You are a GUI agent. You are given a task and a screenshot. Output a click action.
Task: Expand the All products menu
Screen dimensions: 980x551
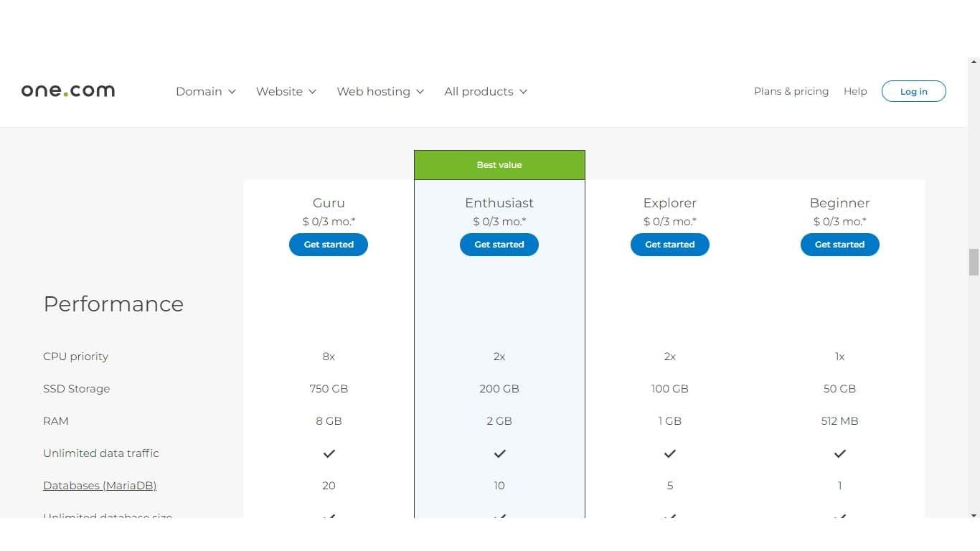[486, 92]
